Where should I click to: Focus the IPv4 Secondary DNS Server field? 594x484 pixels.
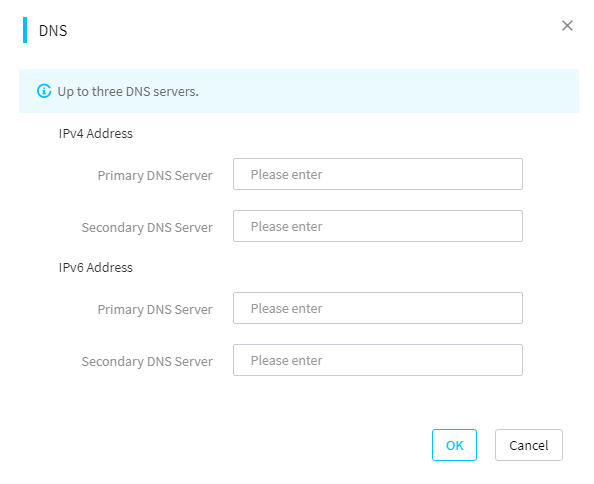coord(378,226)
